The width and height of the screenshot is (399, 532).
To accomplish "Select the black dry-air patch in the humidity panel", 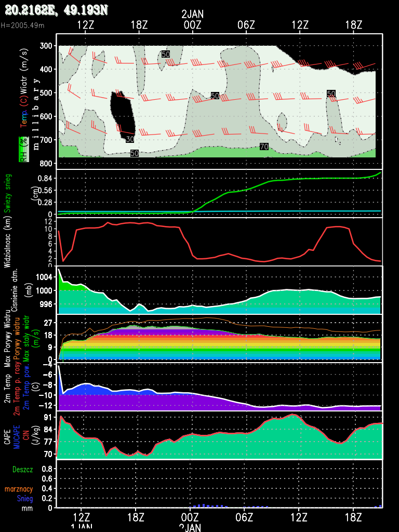I will [123, 115].
